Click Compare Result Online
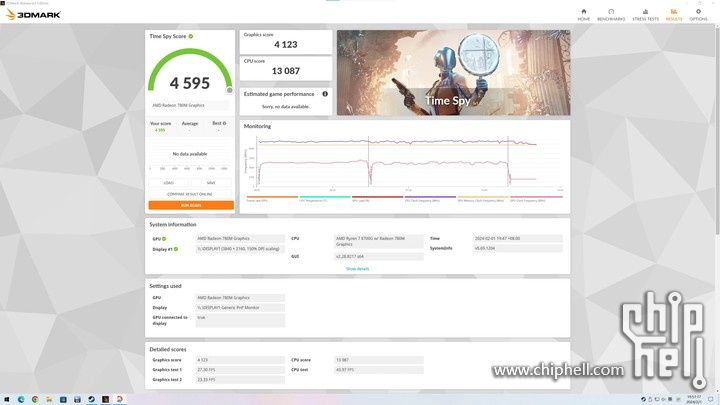720x405 pixels. 190,194
